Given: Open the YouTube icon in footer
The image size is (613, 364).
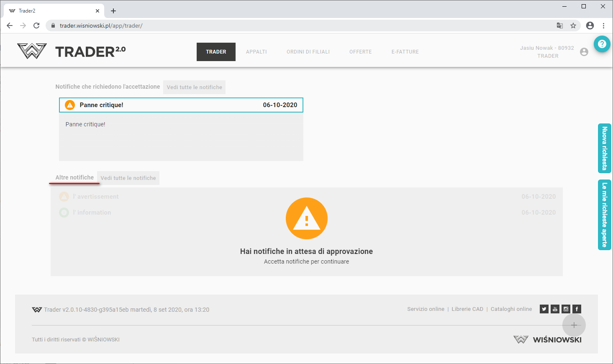Looking at the screenshot, I should click(x=555, y=309).
